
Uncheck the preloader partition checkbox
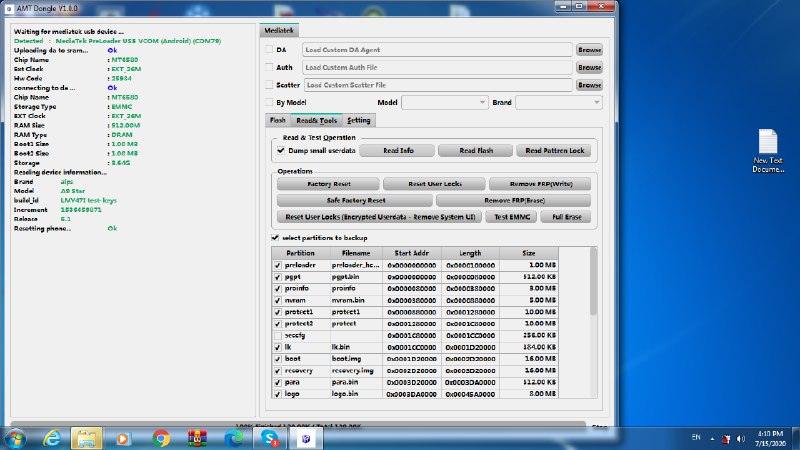[x=278, y=265]
